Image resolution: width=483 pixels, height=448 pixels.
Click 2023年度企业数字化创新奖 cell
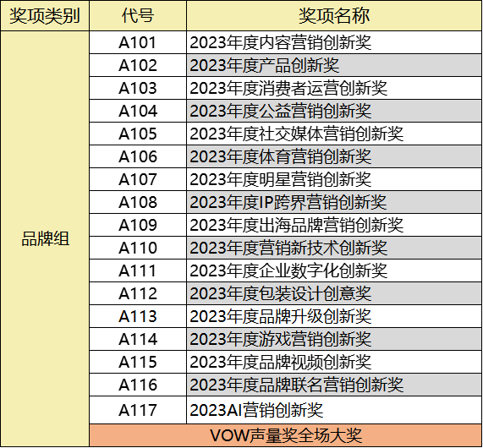click(334, 270)
